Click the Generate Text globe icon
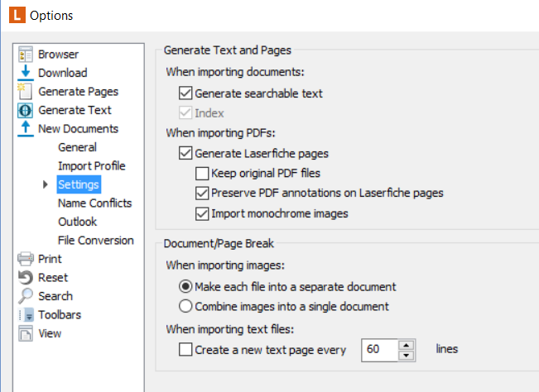Image resolution: width=539 pixels, height=392 pixels. tap(26, 110)
